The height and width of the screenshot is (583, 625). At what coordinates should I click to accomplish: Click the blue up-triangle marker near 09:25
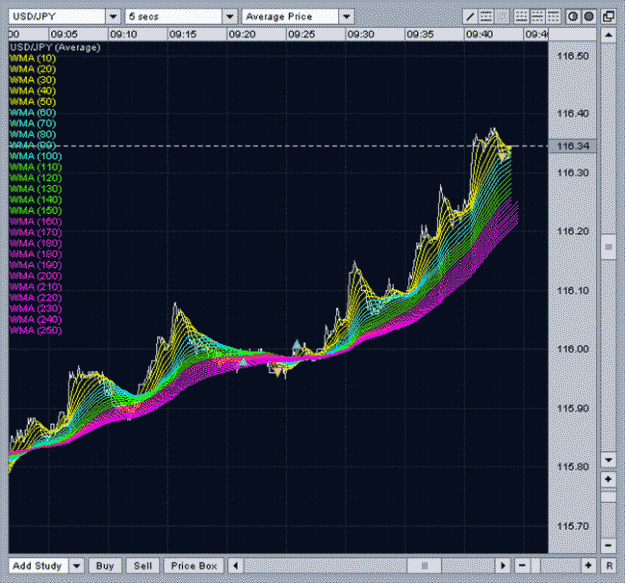(x=297, y=344)
